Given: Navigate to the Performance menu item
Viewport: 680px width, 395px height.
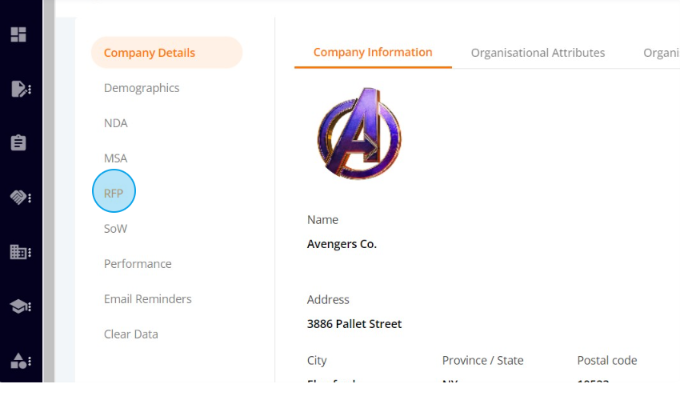Looking at the screenshot, I should tap(137, 264).
